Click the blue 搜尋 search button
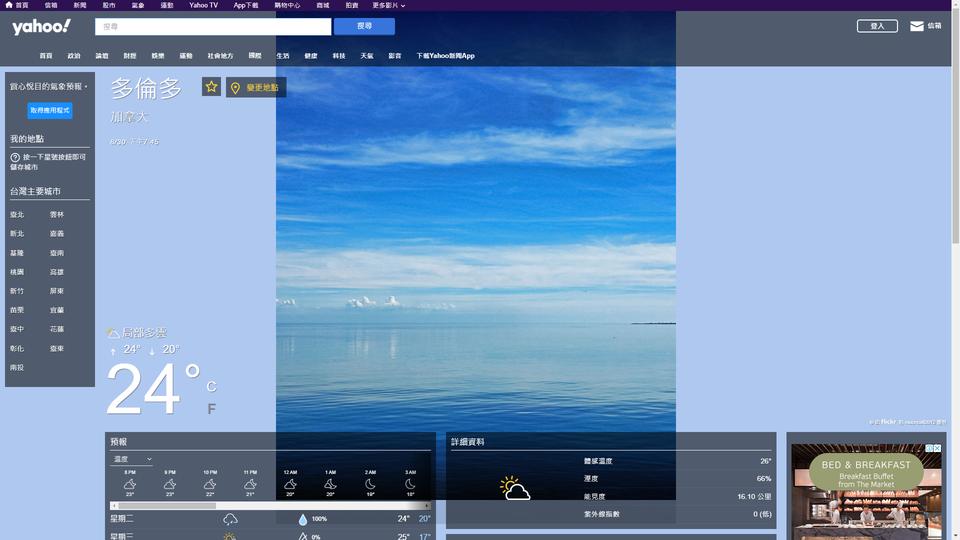 click(x=364, y=26)
